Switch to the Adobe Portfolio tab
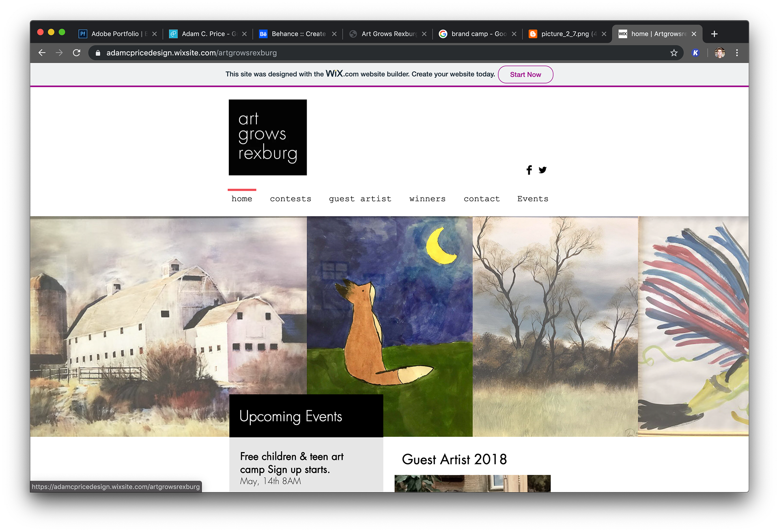This screenshot has height=532, width=779. pyautogui.click(x=115, y=34)
